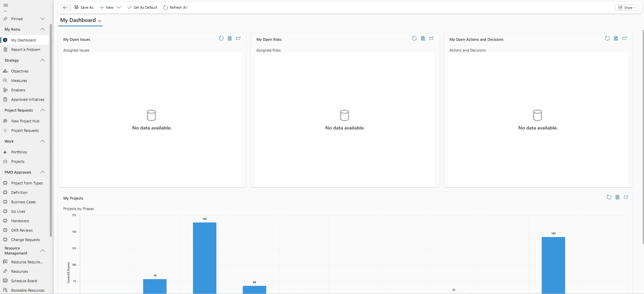Open Change Requests in the sidebar
This screenshot has width=644, height=294.
[x=24, y=240]
